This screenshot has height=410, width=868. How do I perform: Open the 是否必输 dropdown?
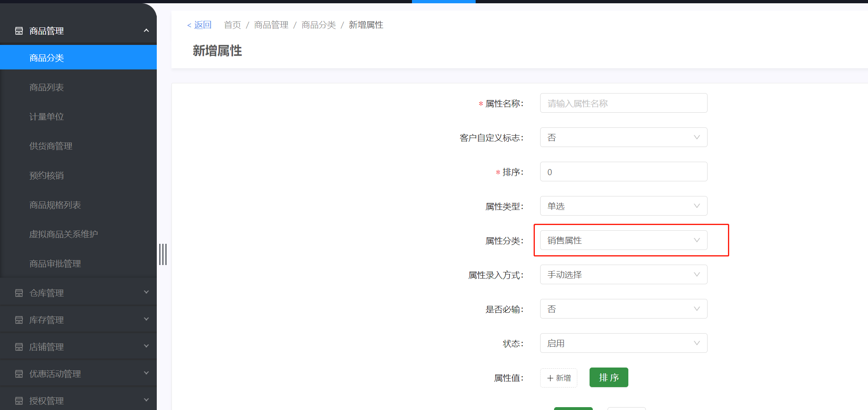coord(623,309)
